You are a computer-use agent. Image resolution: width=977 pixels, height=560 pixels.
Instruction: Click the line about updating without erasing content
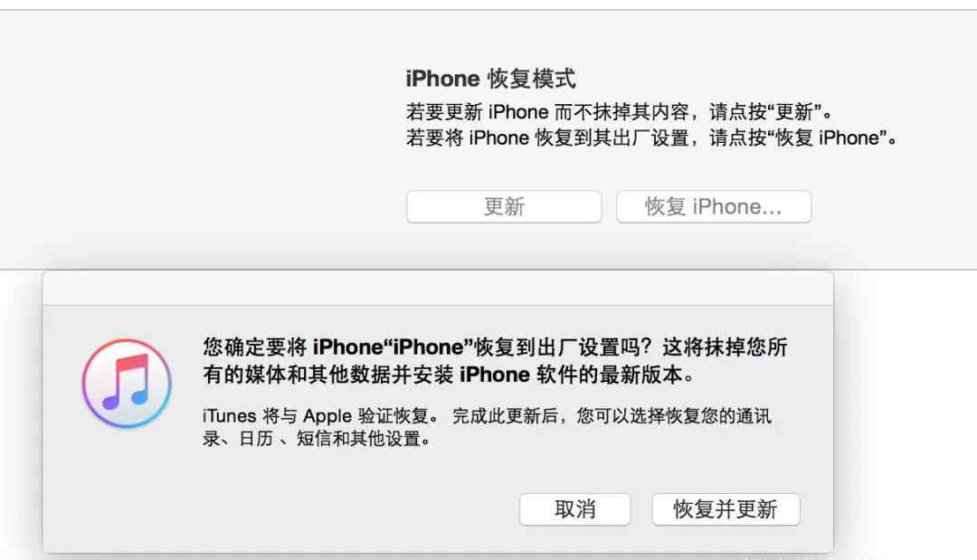point(620,112)
